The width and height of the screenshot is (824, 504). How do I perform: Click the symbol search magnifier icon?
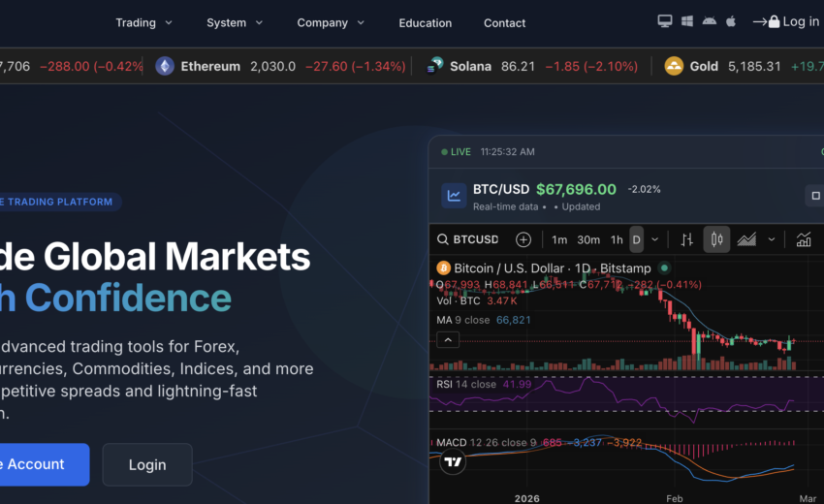click(x=443, y=239)
